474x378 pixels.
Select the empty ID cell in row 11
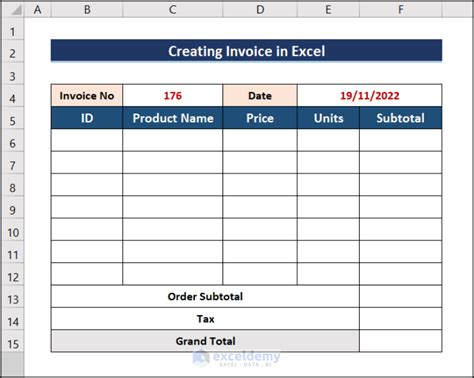coord(87,252)
